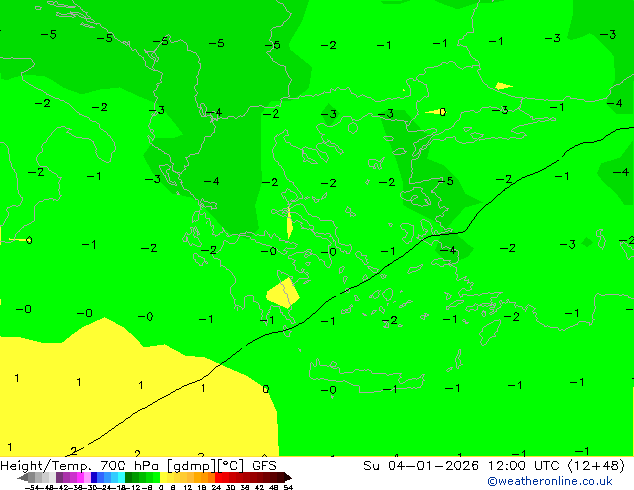The image size is (634, 490).
Task: Click the Height/Temp. 700 hPa title text
Action: 81,466
